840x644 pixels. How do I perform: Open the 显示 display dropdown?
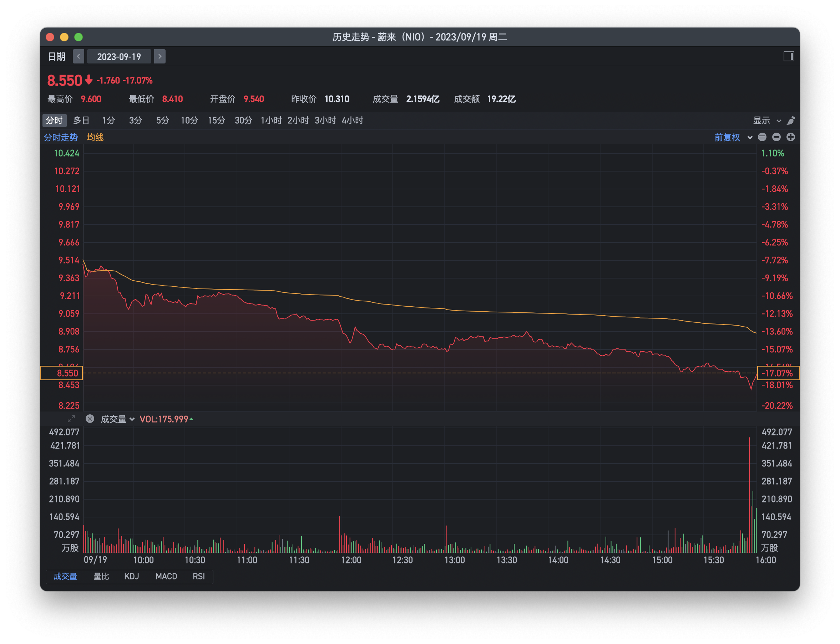coord(767,121)
